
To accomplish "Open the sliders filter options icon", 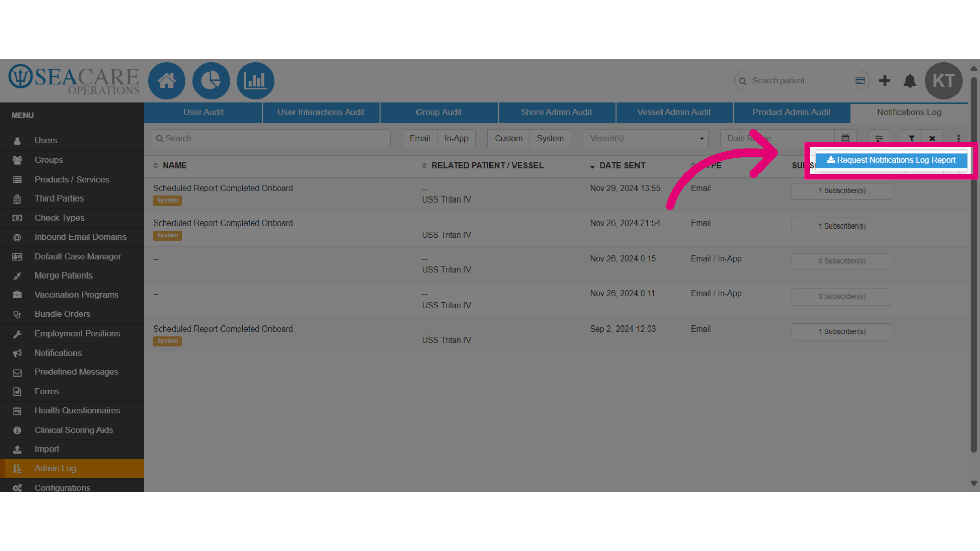I will pos(879,138).
